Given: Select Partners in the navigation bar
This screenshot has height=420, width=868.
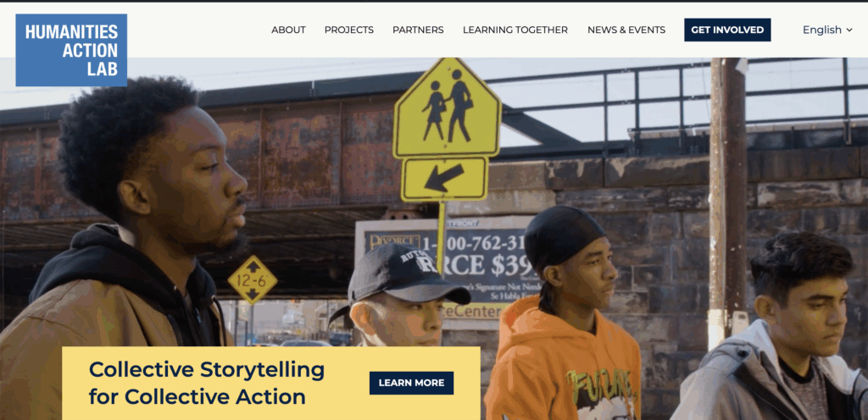Looking at the screenshot, I should 418,30.
